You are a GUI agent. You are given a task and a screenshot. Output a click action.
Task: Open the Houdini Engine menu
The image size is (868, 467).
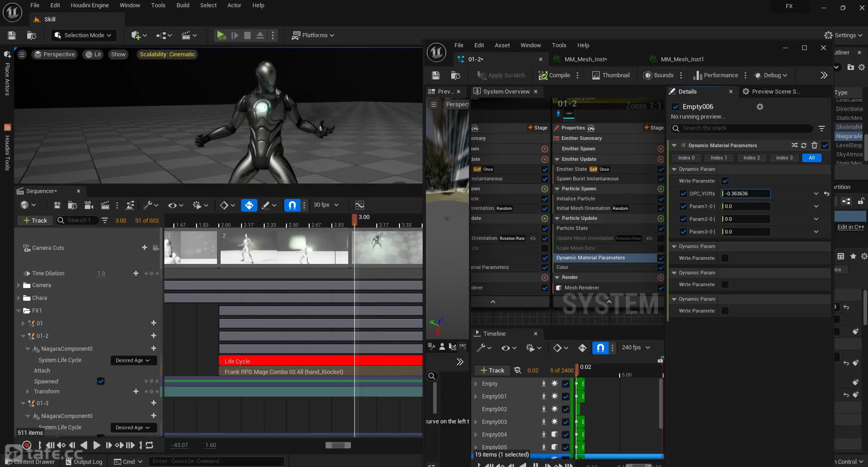click(89, 5)
